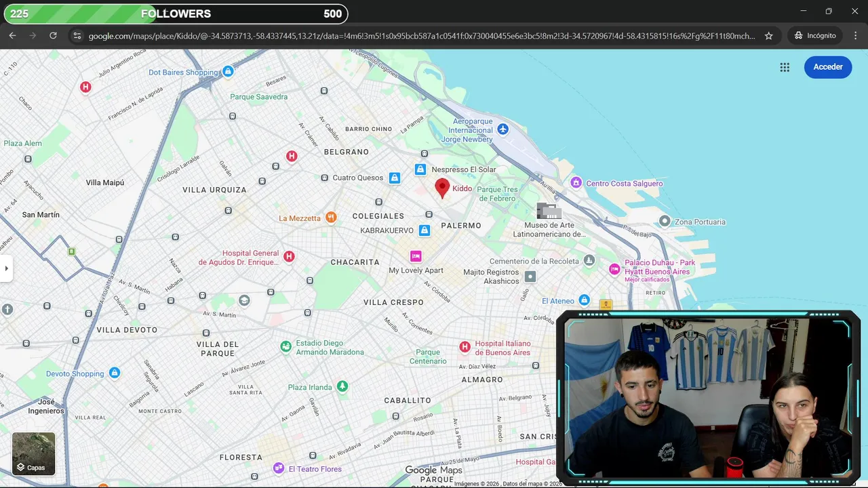Open Dot Baires Shopping marker
Screen dimensions: 868x488
coord(228,71)
